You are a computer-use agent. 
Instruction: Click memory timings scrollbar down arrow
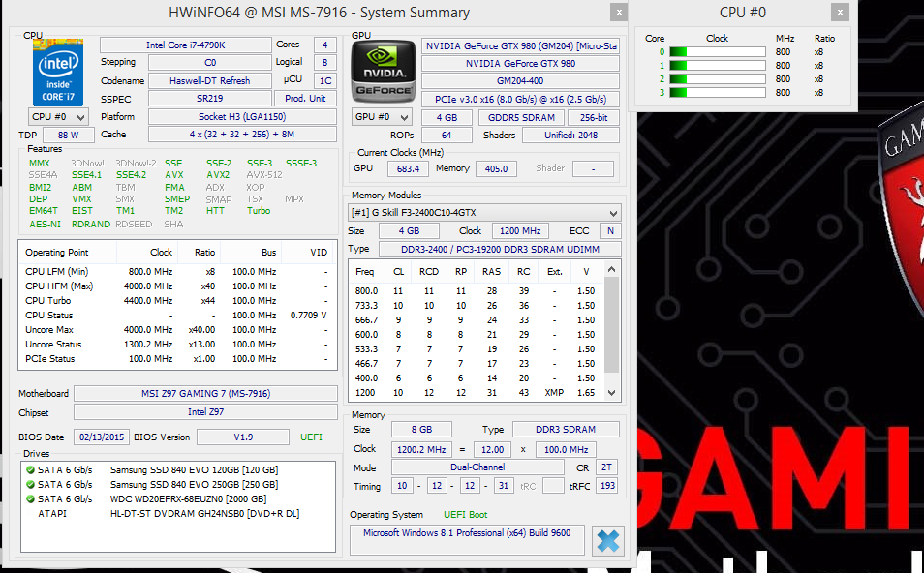pyautogui.click(x=612, y=393)
